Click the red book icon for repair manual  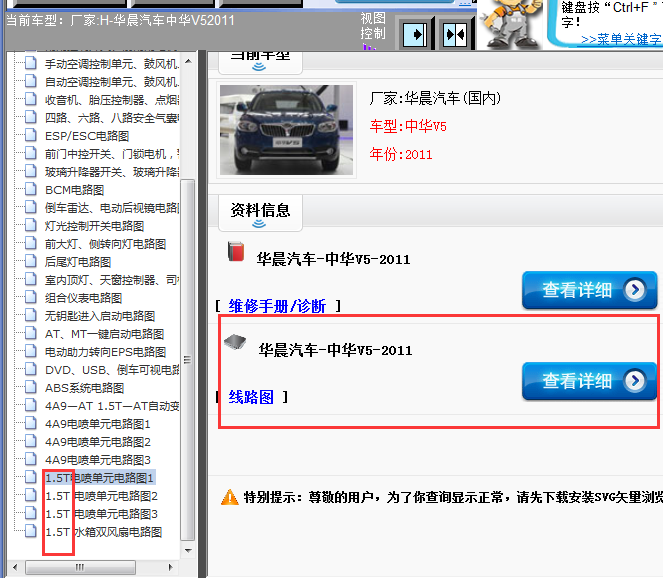[x=236, y=252]
